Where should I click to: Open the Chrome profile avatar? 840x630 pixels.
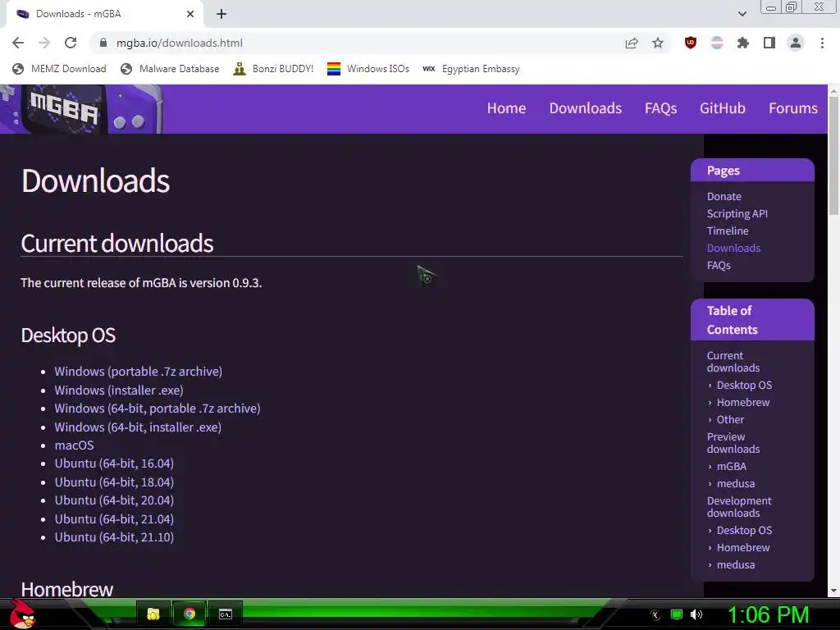click(796, 43)
